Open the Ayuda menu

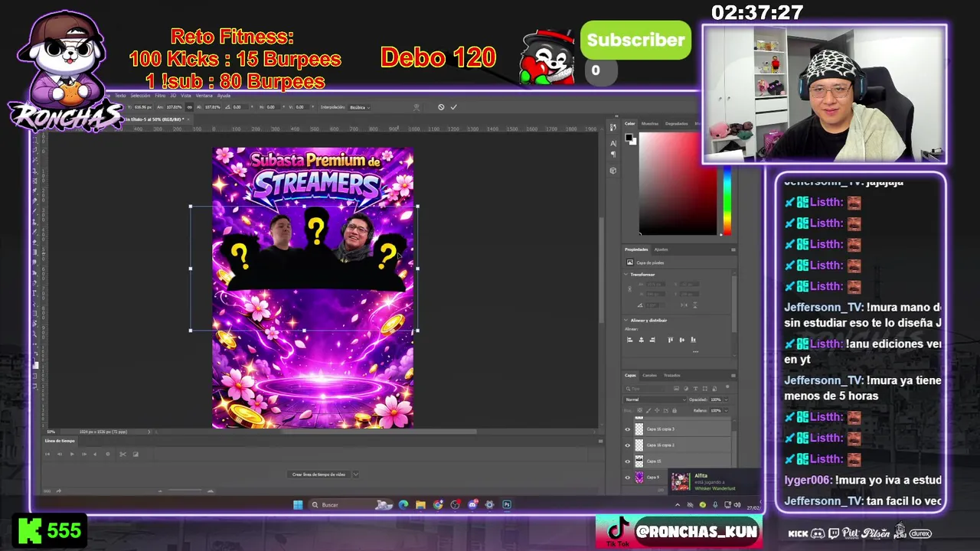coord(224,96)
